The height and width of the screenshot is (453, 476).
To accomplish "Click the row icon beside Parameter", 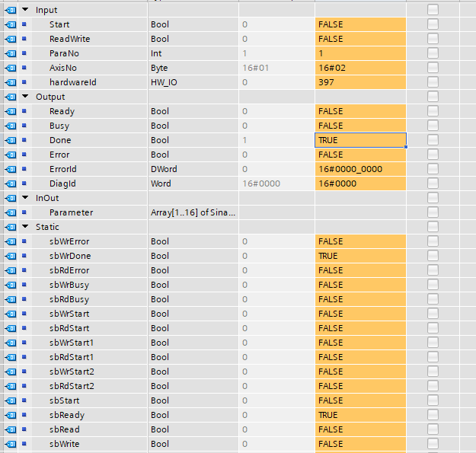I will pos(11,212).
